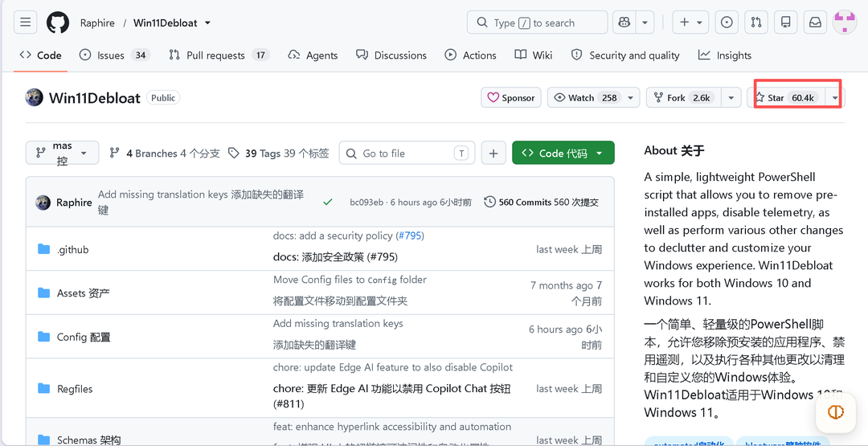The height and width of the screenshot is (446, 868).
Task: Expand the Copilot dropdown arrow
Action: coord(645,23)
